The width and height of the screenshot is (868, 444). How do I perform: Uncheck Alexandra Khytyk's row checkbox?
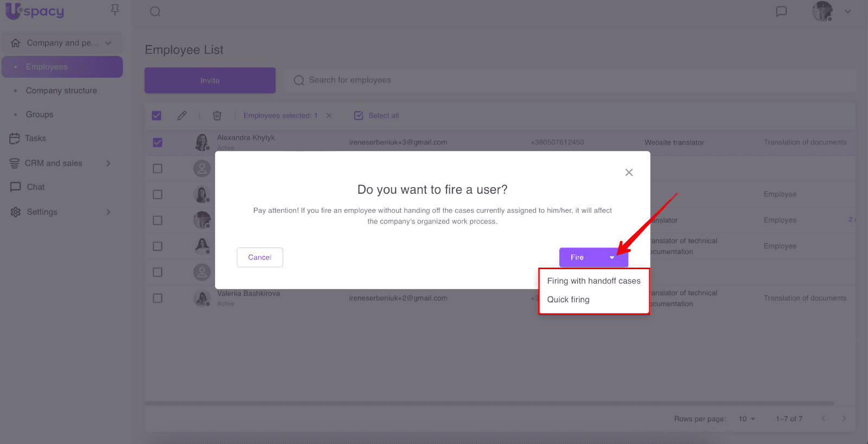[x=157, y=143]
